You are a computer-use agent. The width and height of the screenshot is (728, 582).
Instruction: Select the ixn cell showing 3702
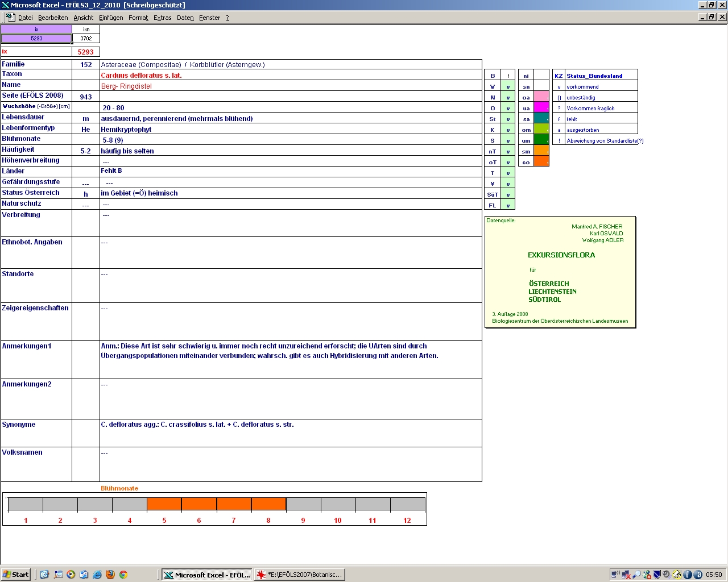tap(86, 39)
